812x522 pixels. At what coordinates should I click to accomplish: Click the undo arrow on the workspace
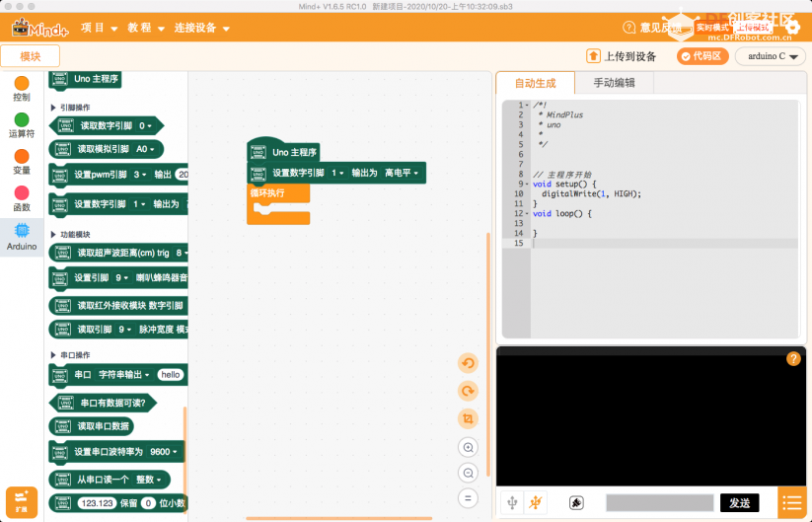point(468,363)
